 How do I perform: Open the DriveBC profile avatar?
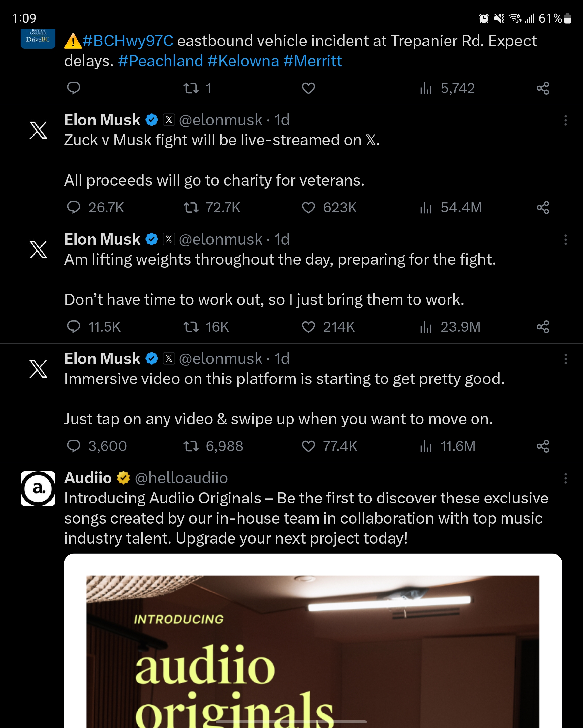pos(38,39)
